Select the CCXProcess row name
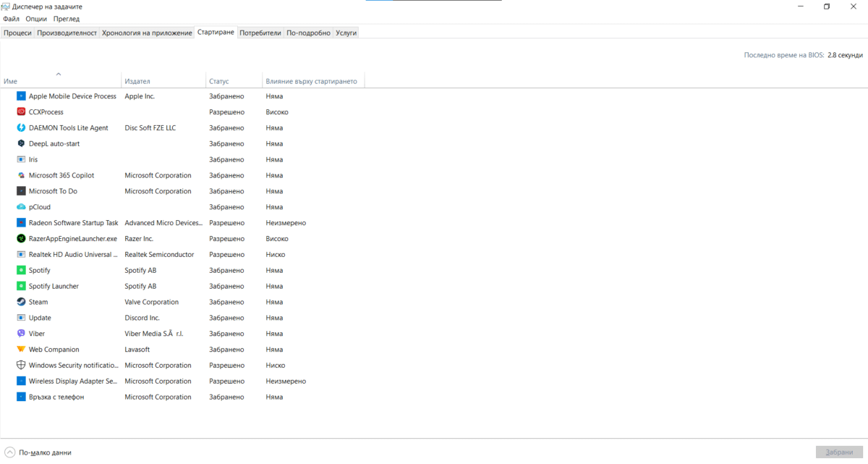 46,112
